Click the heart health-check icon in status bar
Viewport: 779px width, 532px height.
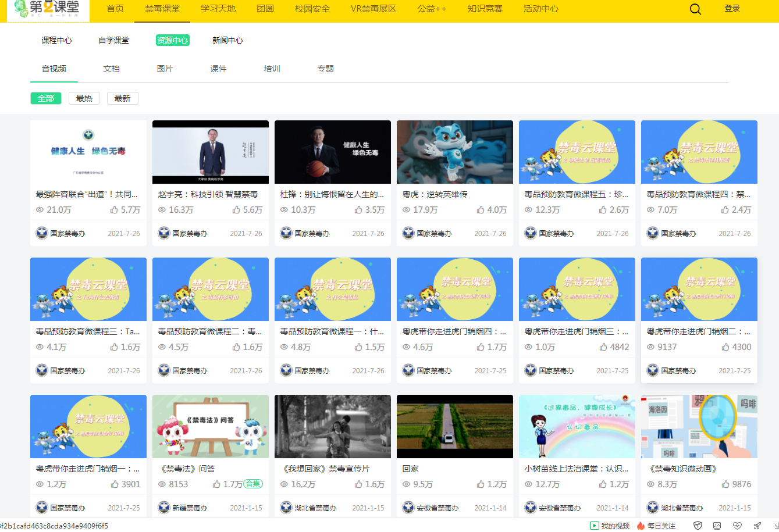click(737, 526)
